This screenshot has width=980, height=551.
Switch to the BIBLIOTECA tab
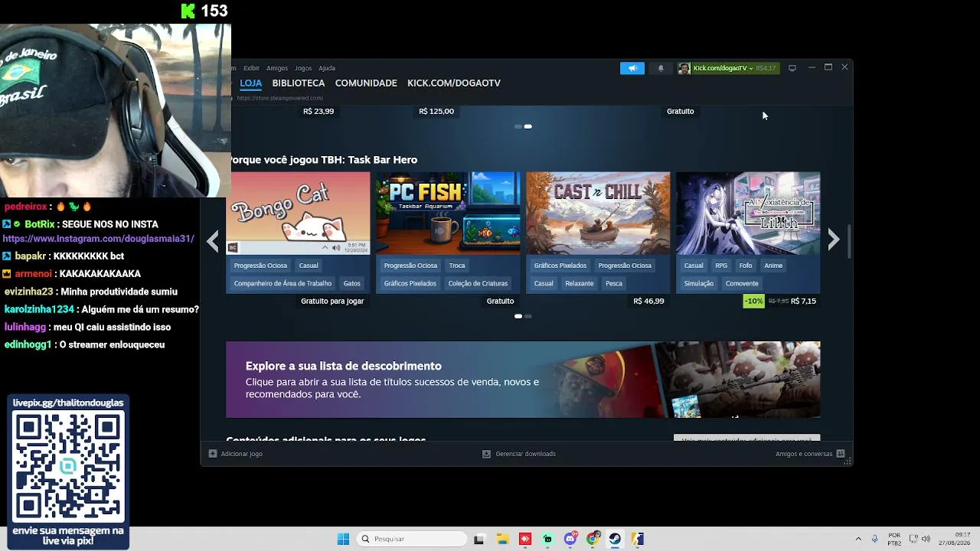click(x=299, y=83)
